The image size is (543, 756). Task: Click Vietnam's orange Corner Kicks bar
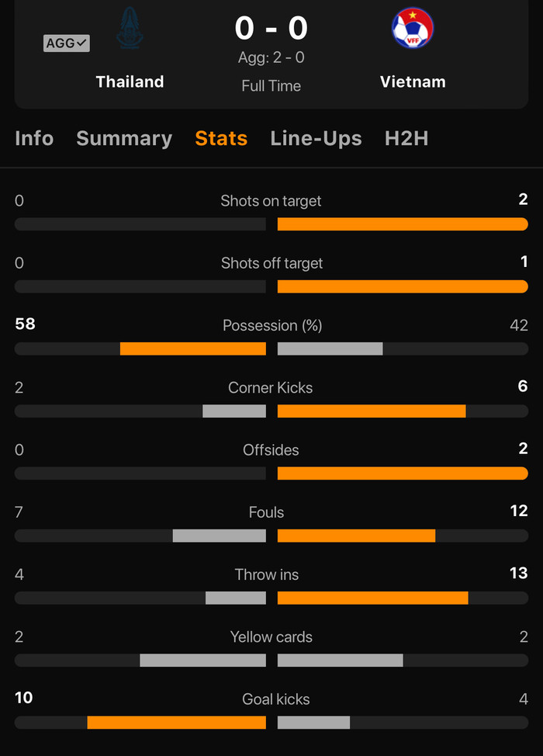coord(372,411)
